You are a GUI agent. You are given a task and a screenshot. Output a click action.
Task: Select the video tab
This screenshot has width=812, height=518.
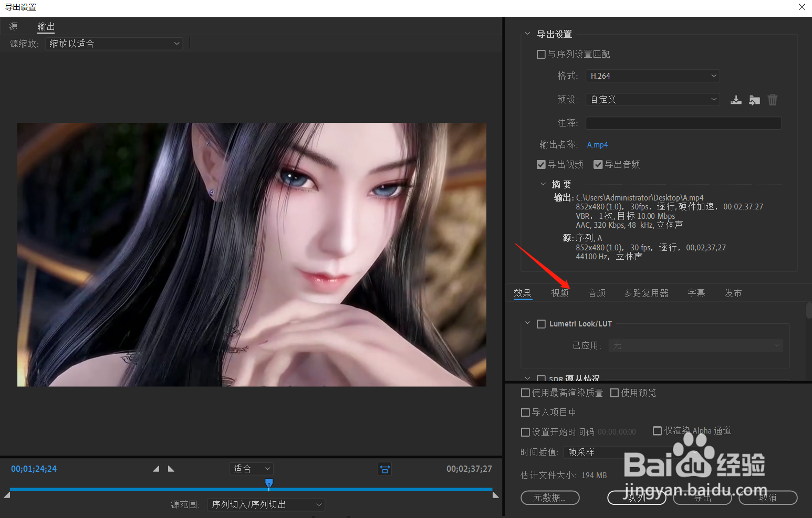(560, 293)
